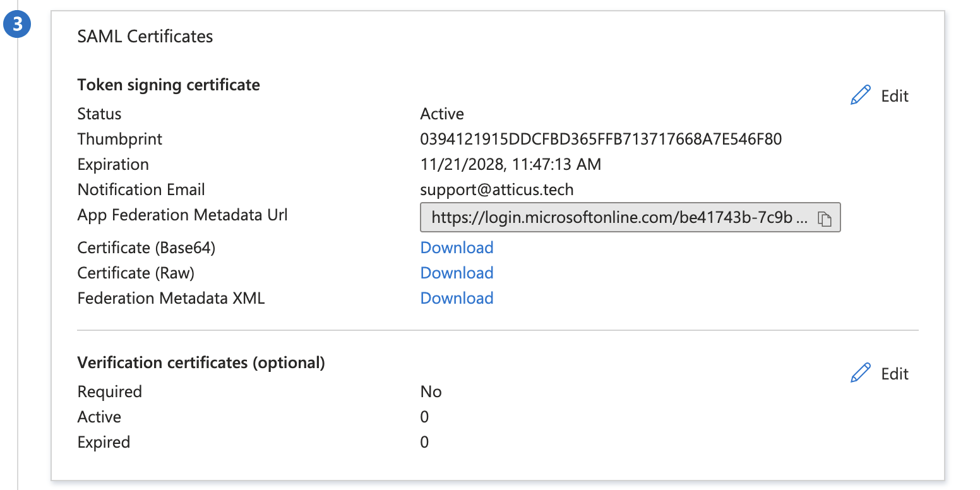Download the Federation Metadata XML

[457, 297]
